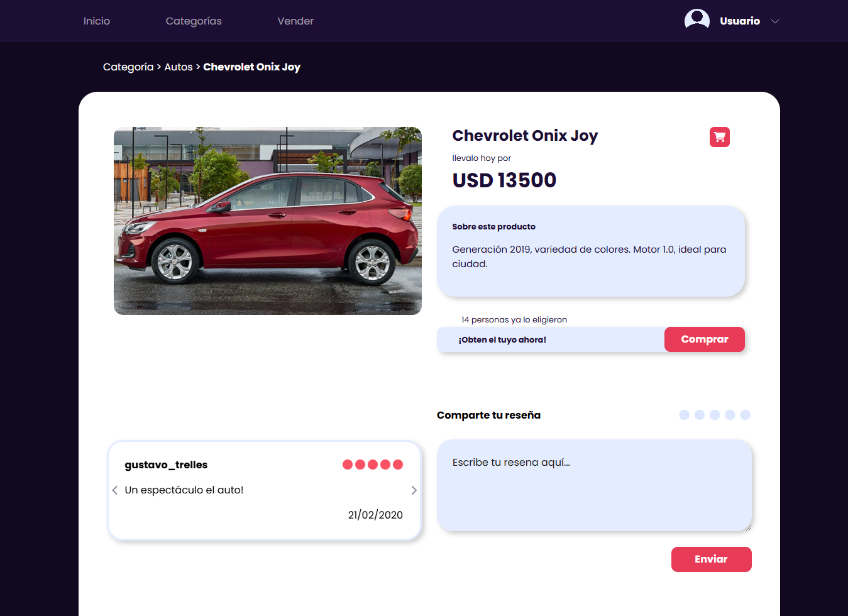Click the red shopping cart icon
The width and height of the screenshot is (848, 616).
[719, 137]
